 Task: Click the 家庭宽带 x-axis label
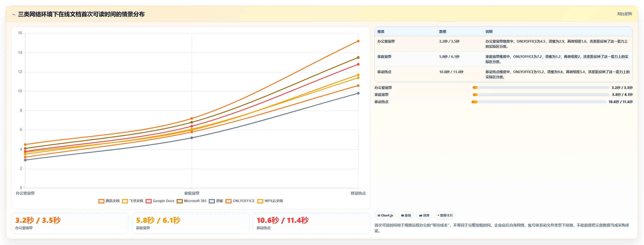tap(192, 193)
